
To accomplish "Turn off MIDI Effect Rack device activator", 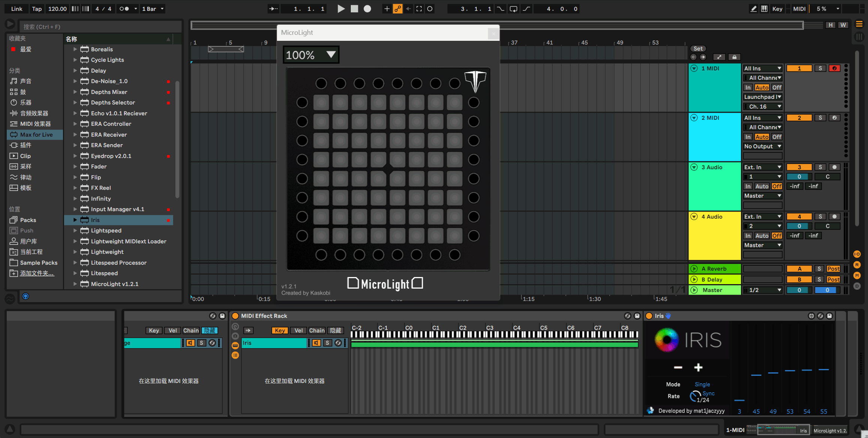I will [235, 316].
